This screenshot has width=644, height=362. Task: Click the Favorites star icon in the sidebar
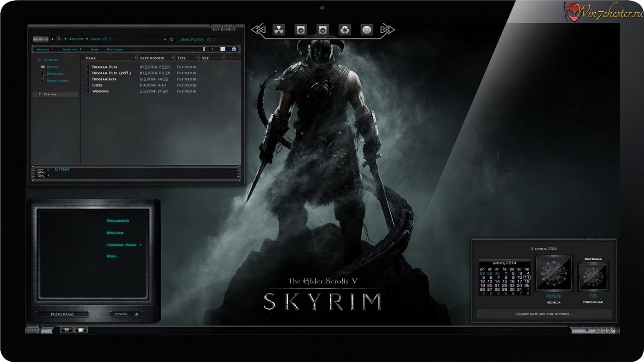[x=39, y=60]
